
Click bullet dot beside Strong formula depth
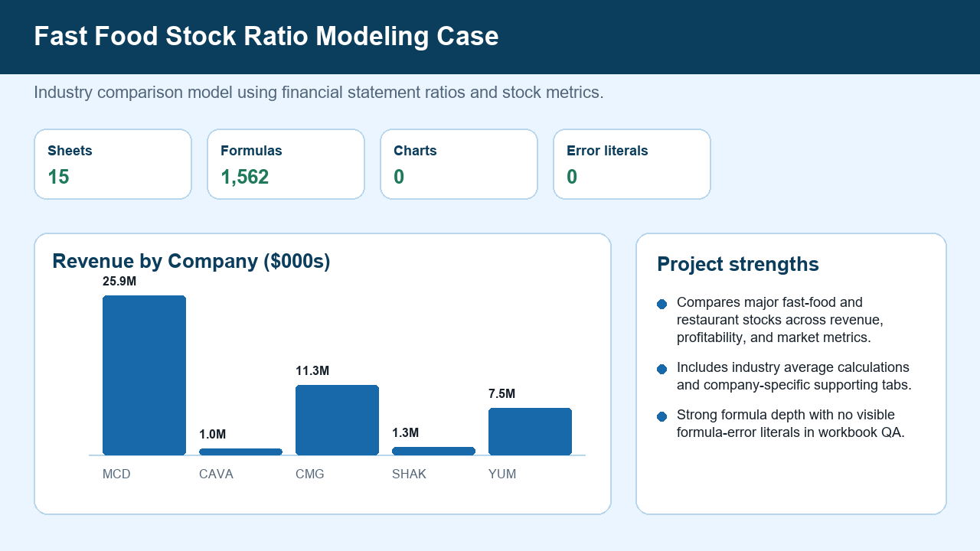tap(662, 417)
